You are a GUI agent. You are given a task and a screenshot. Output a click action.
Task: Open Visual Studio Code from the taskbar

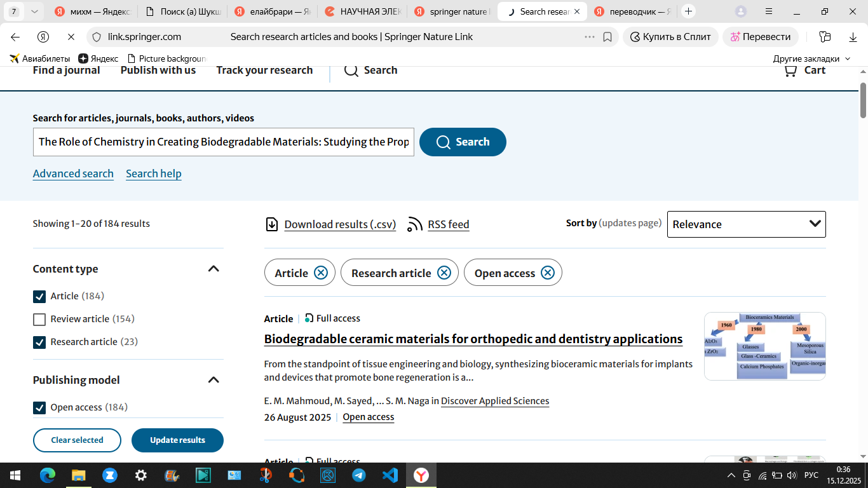point(390,475)
